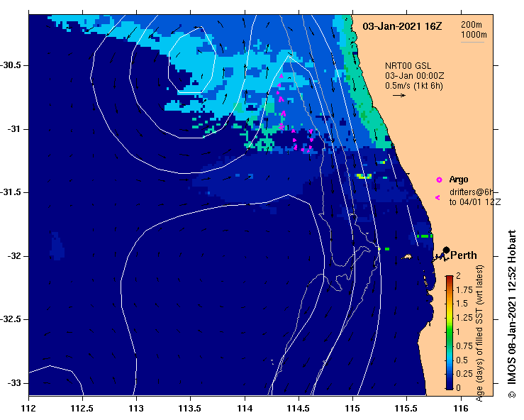Viewport: 524px width, 420px height.
Task: Click the IMOS copyright timestamp text
Action: 512,314
